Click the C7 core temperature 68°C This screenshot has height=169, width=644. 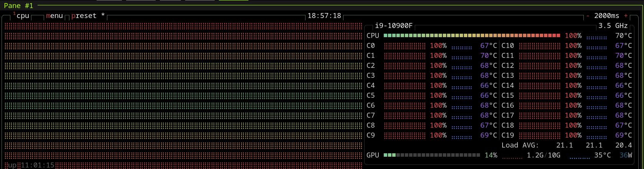(x=488, y=115)
